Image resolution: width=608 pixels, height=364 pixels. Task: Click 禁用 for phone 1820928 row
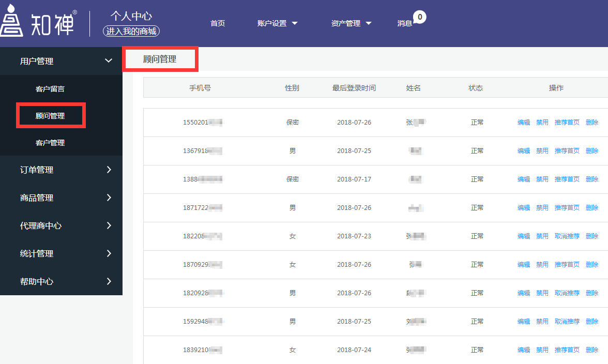click(542, 293)
